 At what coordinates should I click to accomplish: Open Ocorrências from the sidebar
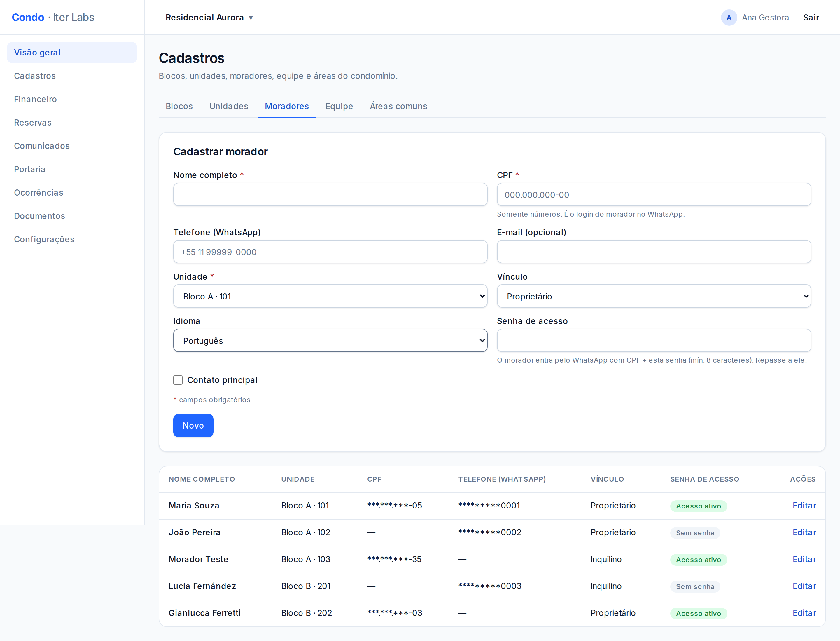[x=38, y=193]
